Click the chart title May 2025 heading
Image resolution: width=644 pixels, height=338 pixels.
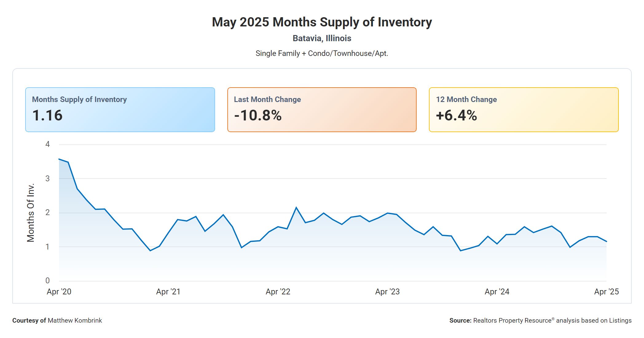click(x=322, y=22)
